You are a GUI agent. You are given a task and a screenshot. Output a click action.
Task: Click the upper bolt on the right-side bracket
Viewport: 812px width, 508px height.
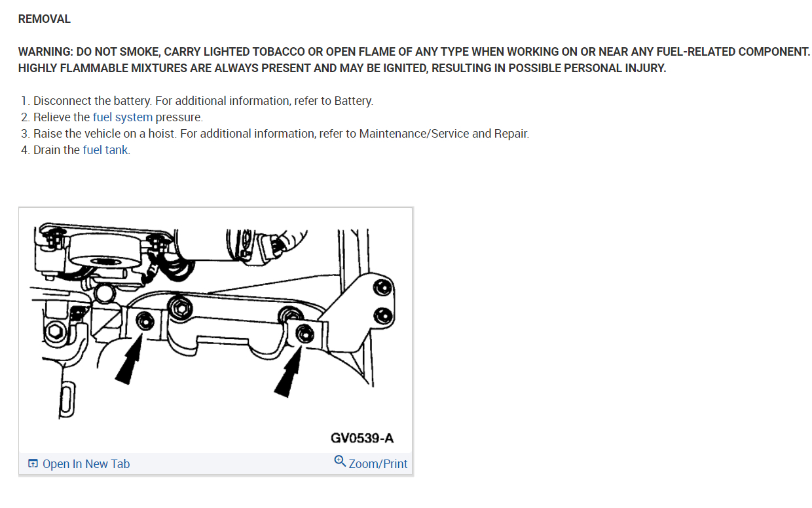381,286
